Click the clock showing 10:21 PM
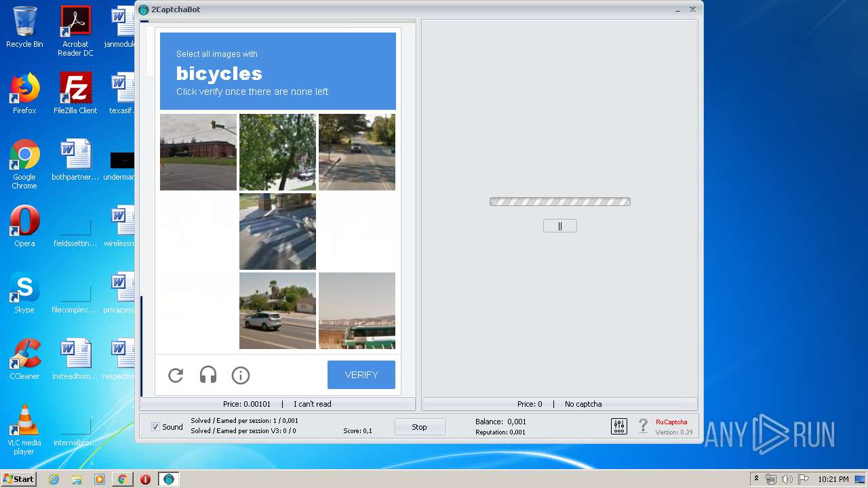This screenshot has height=488, width=868. [833, 479]
